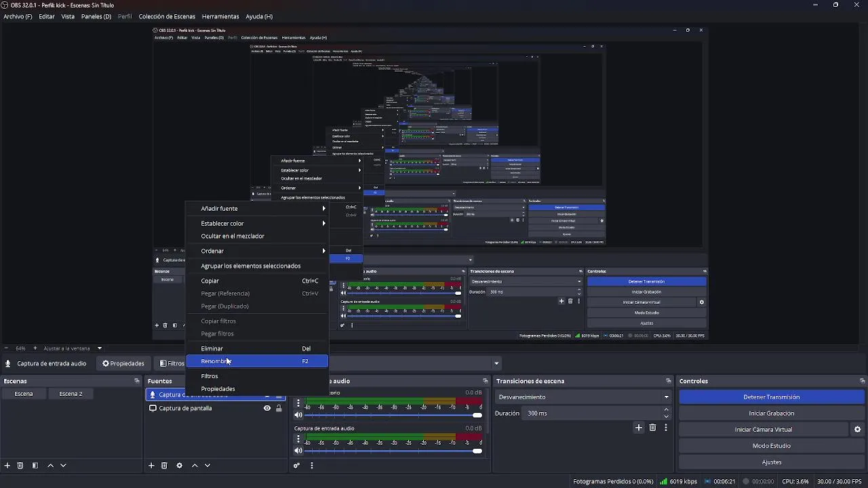868x488 pixels.
Task: Click the recording timer 00:00:00 status
Action: tap(758, 482)
